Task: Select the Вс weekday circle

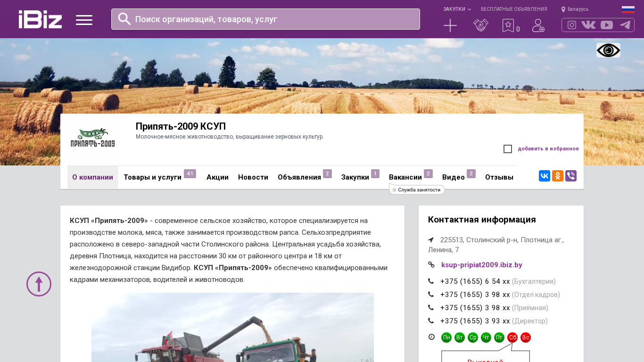Action: (x=526, y=337)
